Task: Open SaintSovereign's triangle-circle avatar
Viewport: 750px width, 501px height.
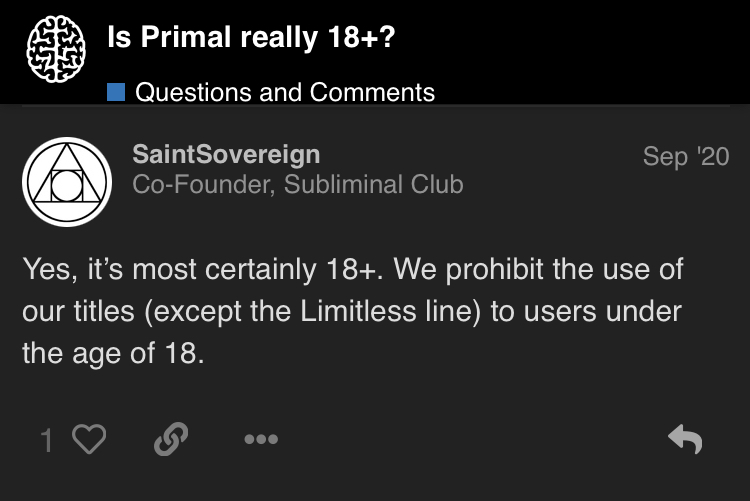Action: coord(67,182)
